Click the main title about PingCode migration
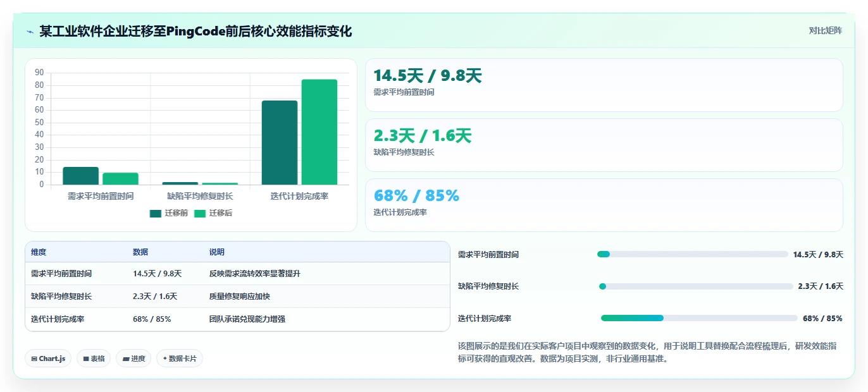 click(195, 32)
